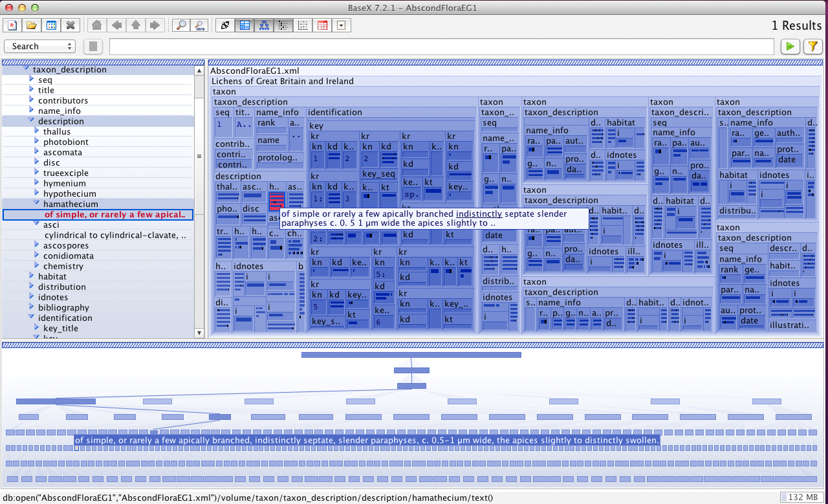Screen dimensions: 828x504
Task: Open the Manage databases icon
Action: click(51, 26)
